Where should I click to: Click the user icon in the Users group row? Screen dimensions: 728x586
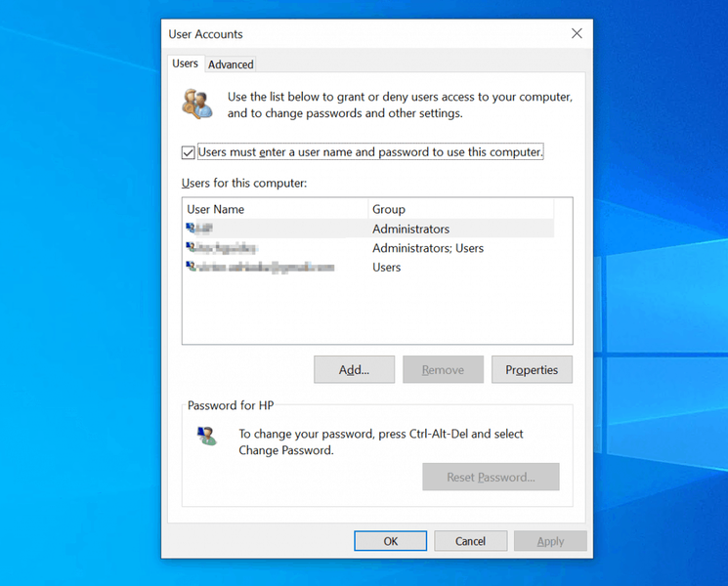(191, 267)
